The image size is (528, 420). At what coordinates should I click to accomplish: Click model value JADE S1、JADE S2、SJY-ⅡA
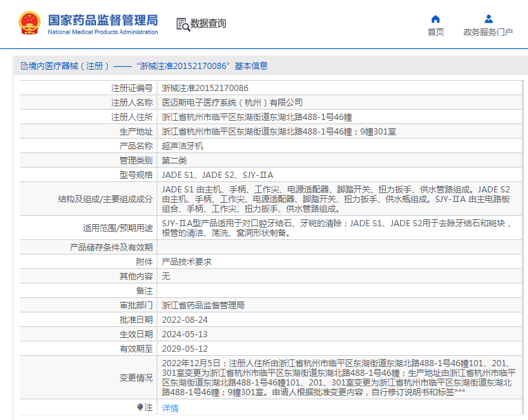(x=217, y=175)
